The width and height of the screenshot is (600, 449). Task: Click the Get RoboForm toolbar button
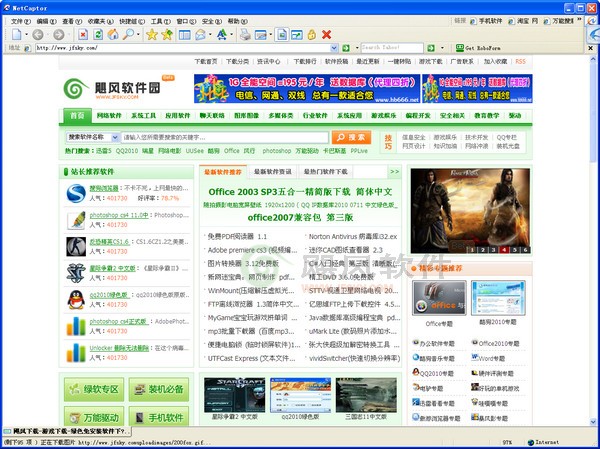click(478, 48)
